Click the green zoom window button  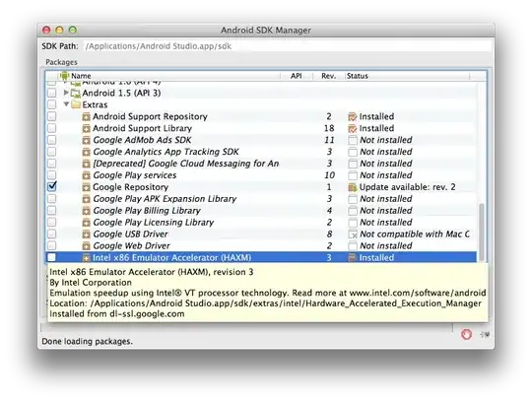(73, 31)
